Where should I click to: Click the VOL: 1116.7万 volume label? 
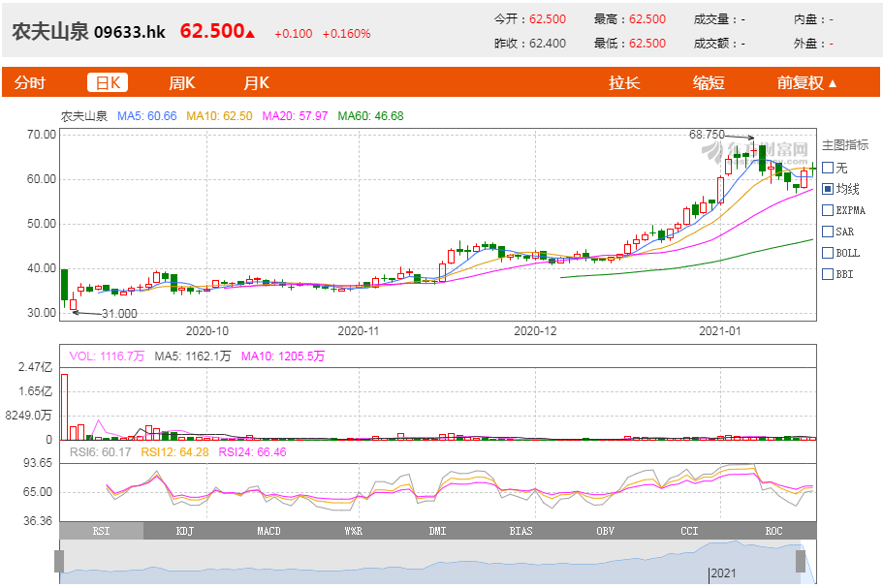click(107, 356)
